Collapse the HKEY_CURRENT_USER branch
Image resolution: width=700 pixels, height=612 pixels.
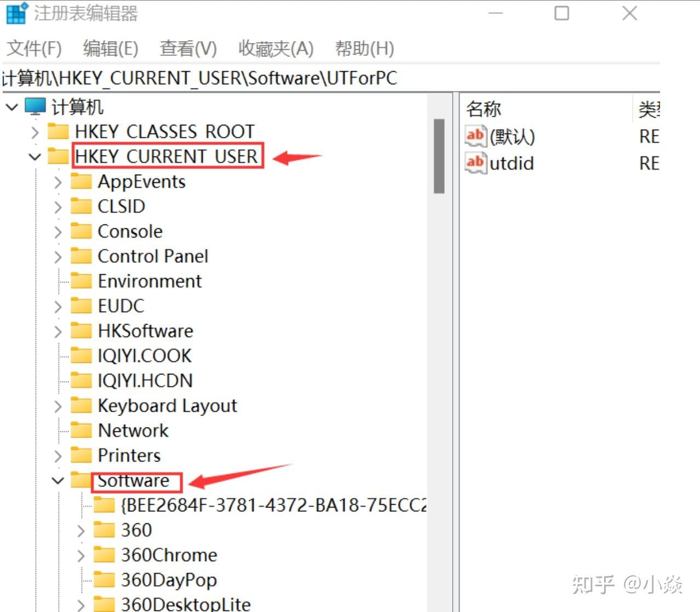(x=35, y=157)
